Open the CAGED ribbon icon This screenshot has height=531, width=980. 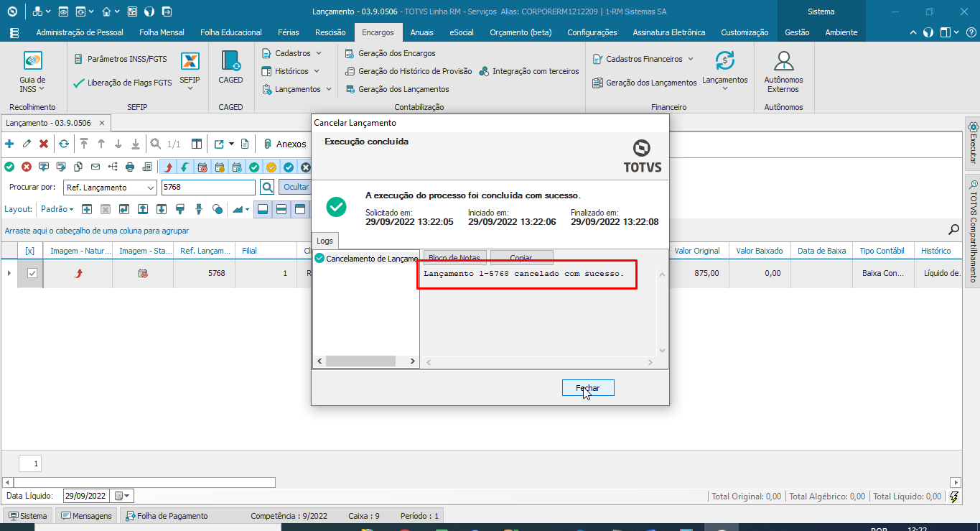coord(230,68)
